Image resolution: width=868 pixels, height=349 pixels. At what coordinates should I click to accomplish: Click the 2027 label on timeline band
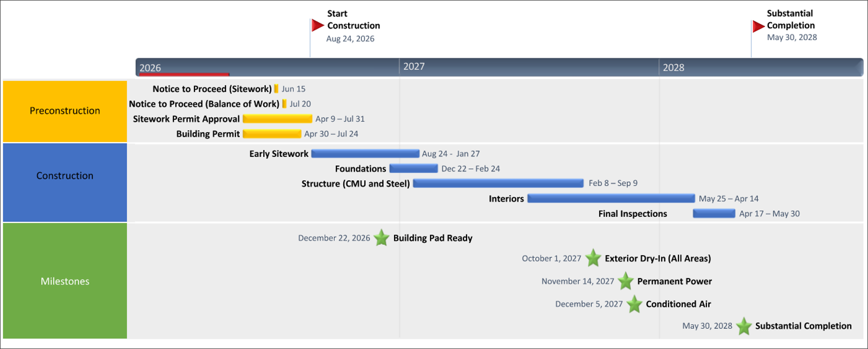pos(414,67)
